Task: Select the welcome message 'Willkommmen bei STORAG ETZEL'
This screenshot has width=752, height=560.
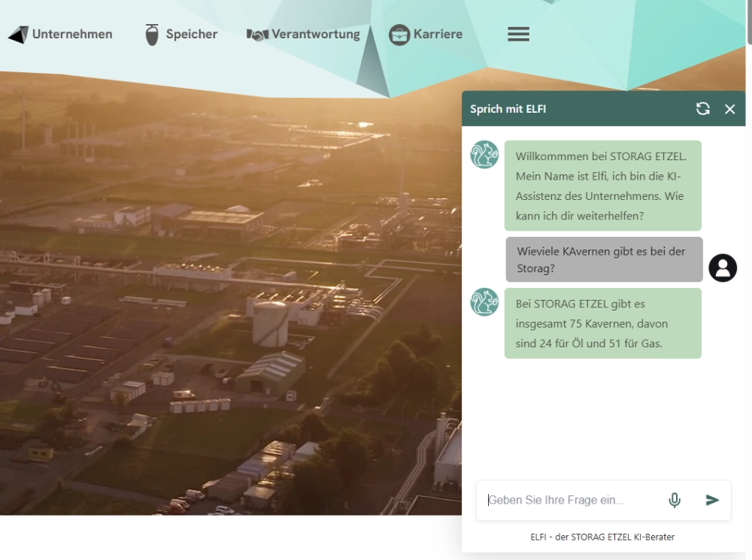Action: pyautogui.click(x=603, y=186)
